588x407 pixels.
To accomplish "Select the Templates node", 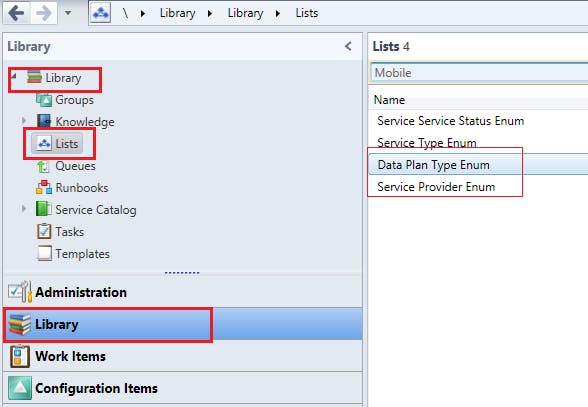I will (x=73, y=254).
